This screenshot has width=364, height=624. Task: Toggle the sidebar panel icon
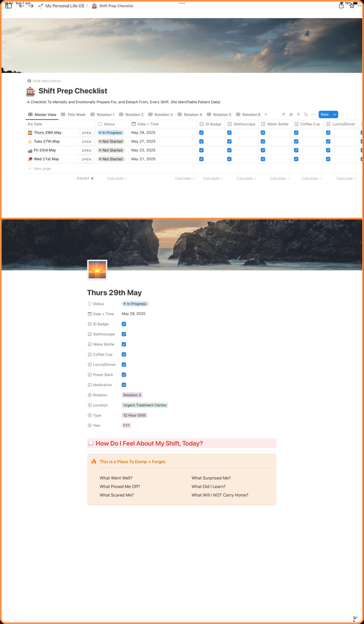pyautogui.click(x=8, y=6)
